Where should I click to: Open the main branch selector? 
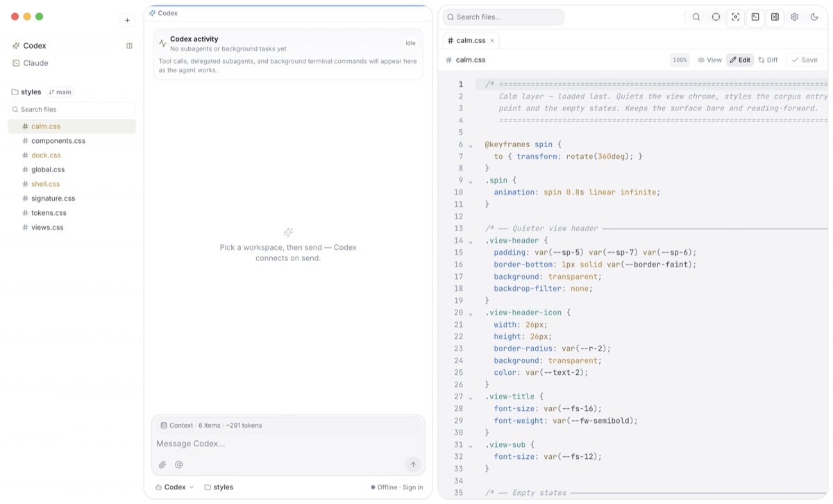pyautogui.click(x=60, y=92)
